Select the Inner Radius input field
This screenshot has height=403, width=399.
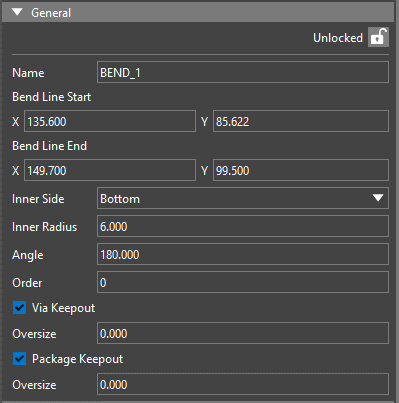point(243,226)
